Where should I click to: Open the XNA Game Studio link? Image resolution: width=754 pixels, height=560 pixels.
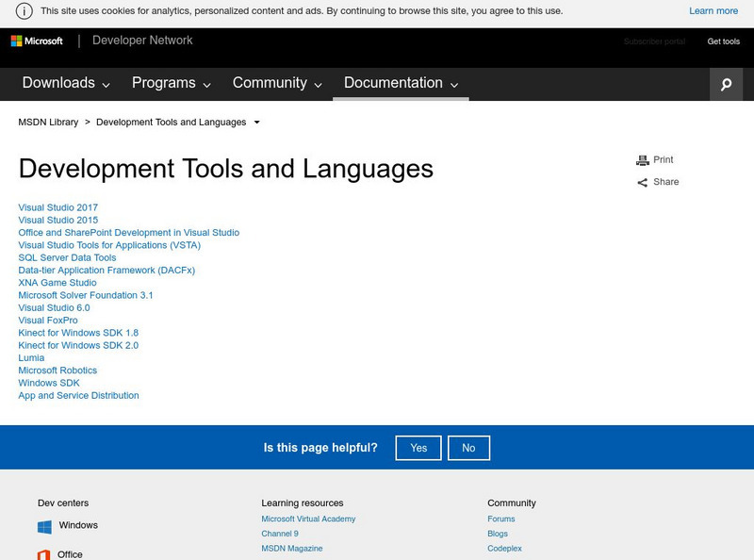point(57,283)
